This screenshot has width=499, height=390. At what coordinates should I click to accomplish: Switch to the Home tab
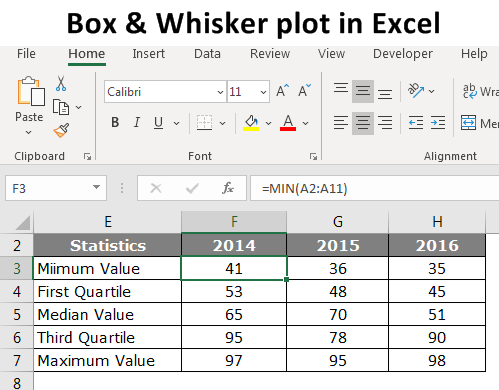click(87, 54)
